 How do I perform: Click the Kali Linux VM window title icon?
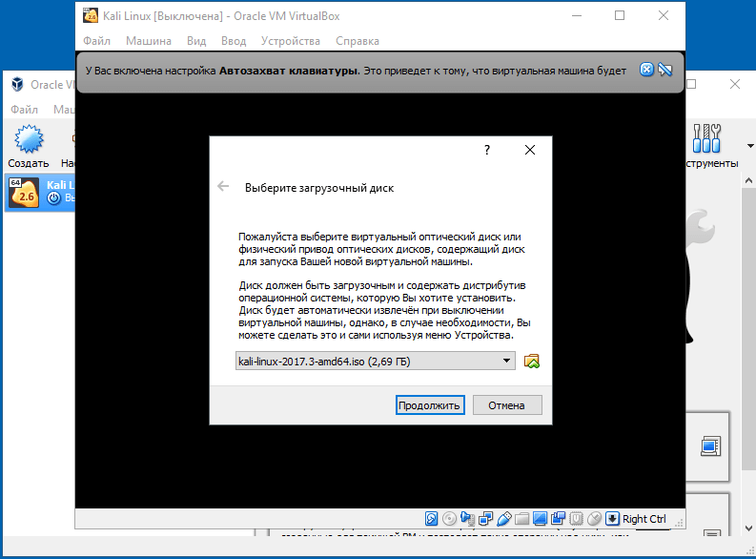91,16
